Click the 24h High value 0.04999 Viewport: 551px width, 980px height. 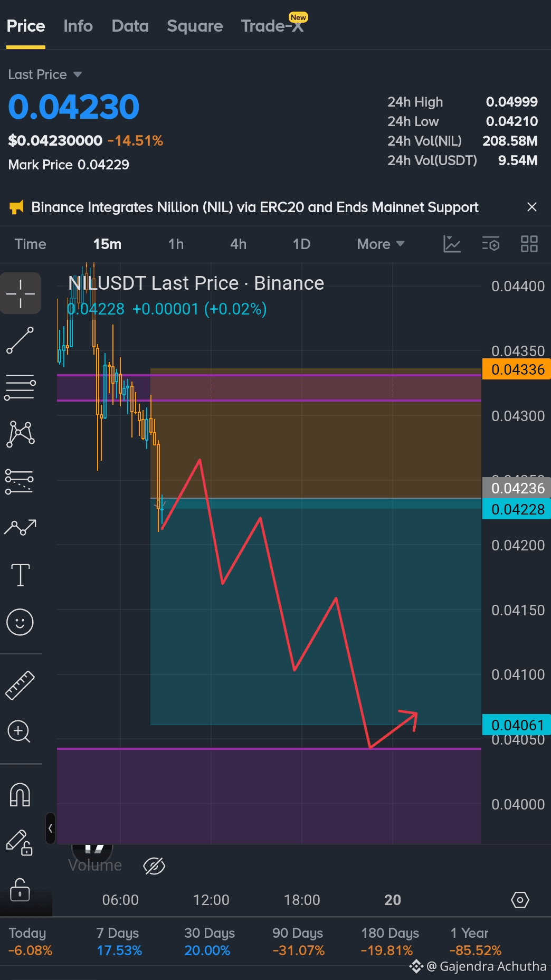tap(511, 102)
